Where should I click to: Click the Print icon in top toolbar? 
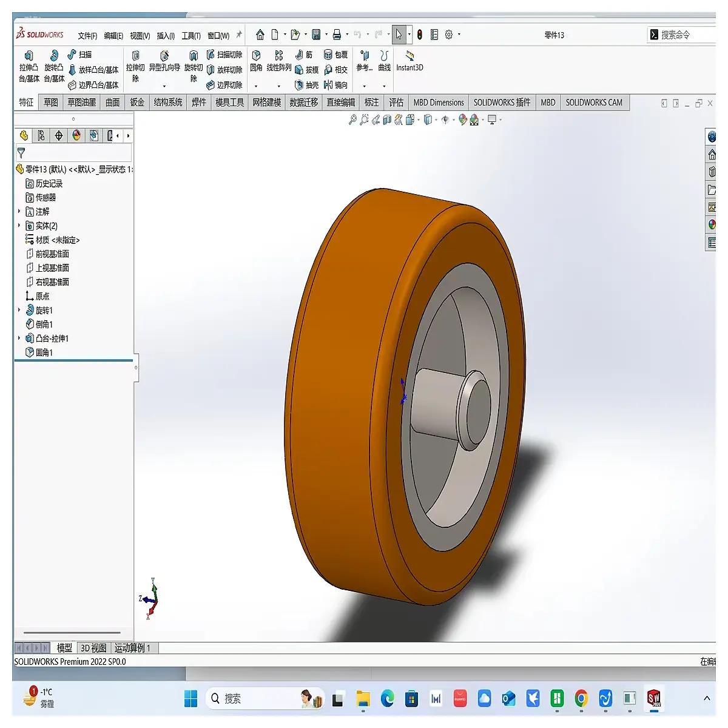click(337, 35)
